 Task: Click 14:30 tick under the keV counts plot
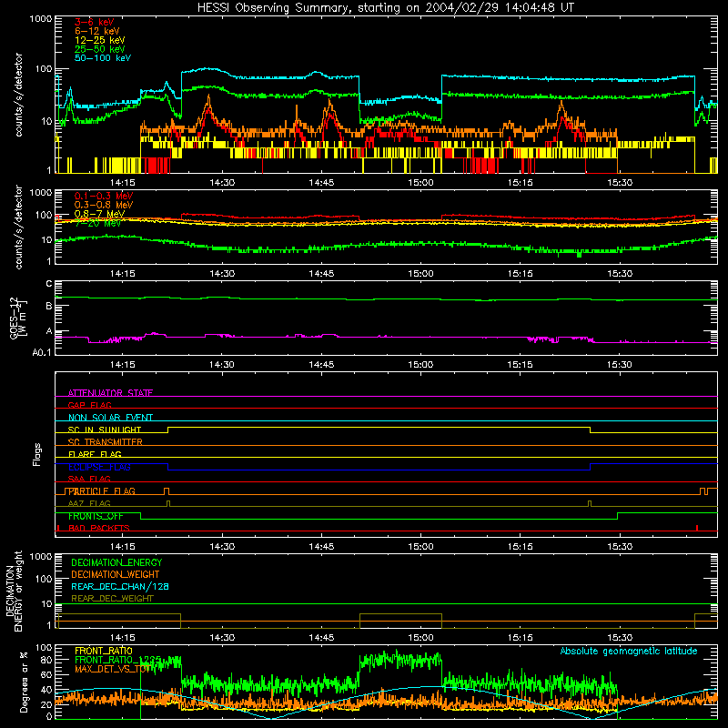[222, 183]
